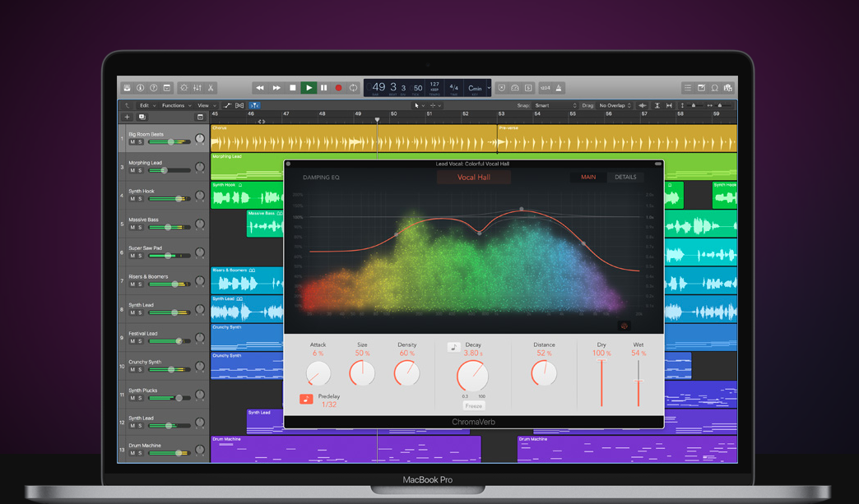Image resolution: width=859 pixels, height=504 pixels.
Task: Mute the Synth Hook track
Action: 132,199
